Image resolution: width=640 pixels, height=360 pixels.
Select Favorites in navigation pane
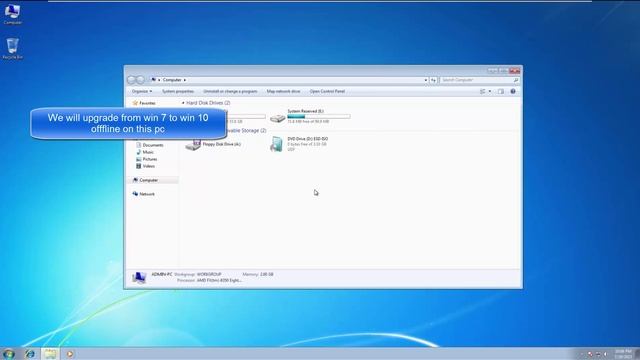point(147,103)
